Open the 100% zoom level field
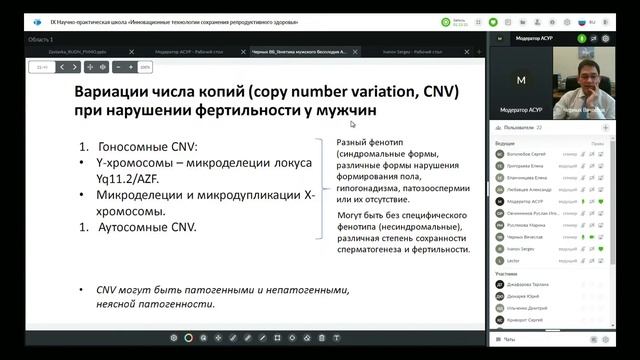Screen dimensions: 640x360 coord(145,67)
